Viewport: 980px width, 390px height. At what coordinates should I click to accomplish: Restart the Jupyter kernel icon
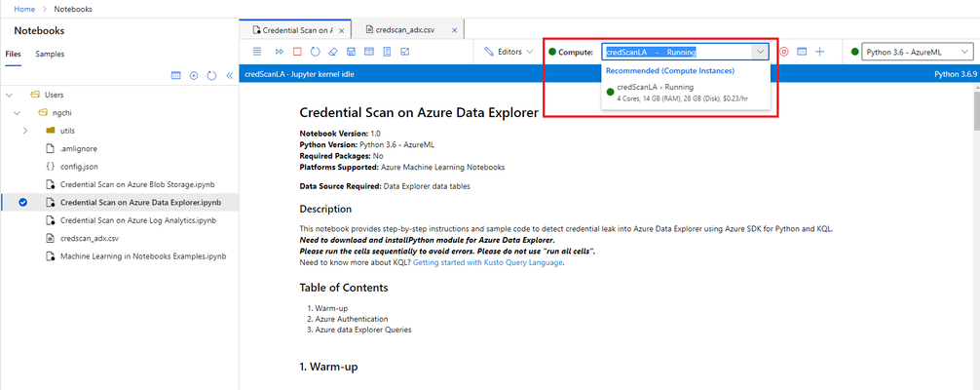coord(315,52)
